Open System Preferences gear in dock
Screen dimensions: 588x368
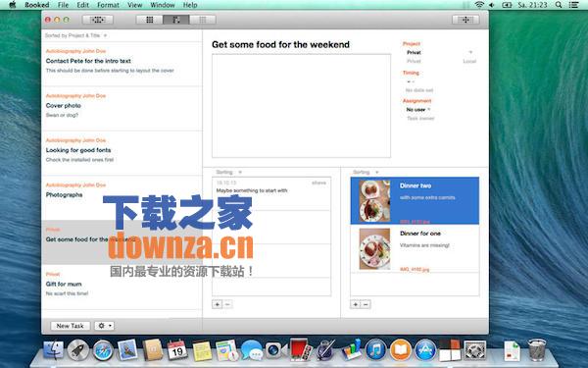coord(474,350)
